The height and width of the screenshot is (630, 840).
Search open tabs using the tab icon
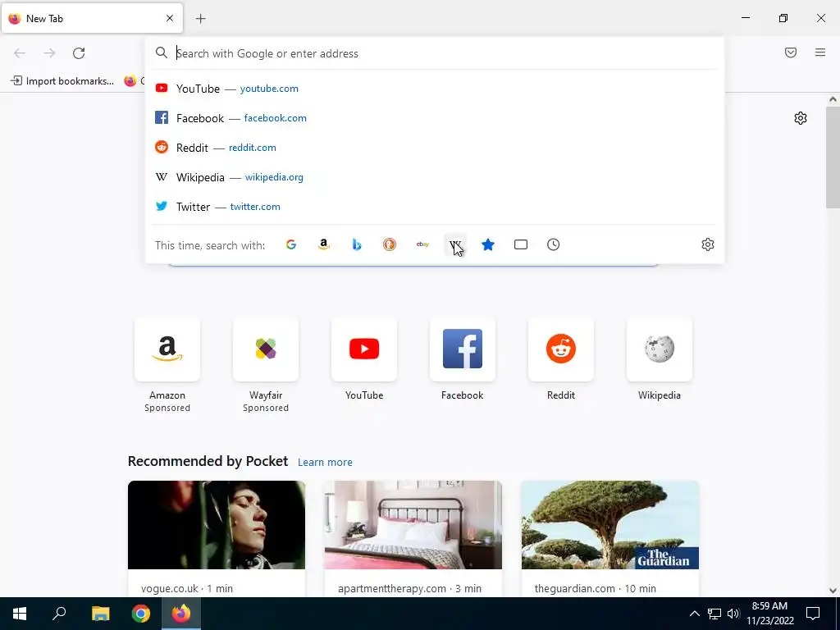point(521,244)
